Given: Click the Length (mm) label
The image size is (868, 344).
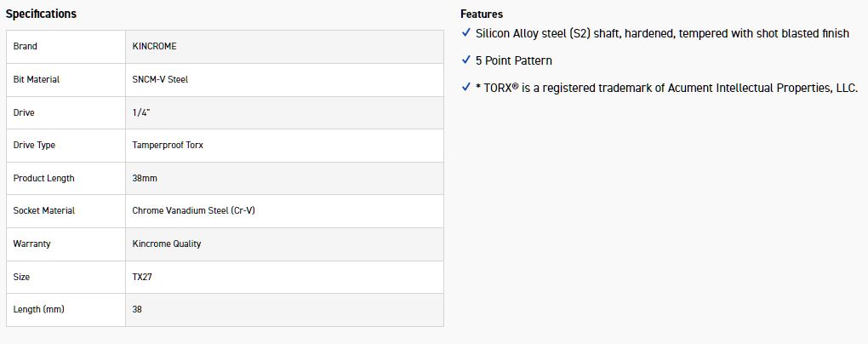Looking at the screenshot, I should [38, 309].
